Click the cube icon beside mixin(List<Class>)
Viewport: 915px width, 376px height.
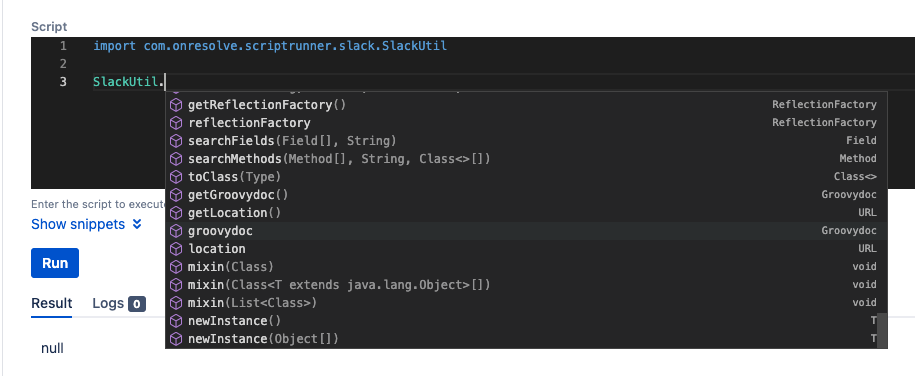176,303
